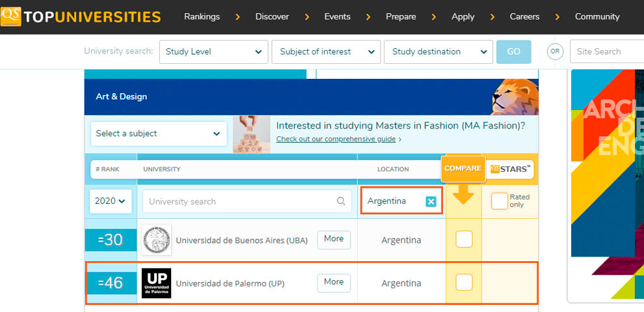Image resolution: width=644 pixels, height=312 pixels.
Task: Click the circular OR separator badge
Action: tap(555, 52)
